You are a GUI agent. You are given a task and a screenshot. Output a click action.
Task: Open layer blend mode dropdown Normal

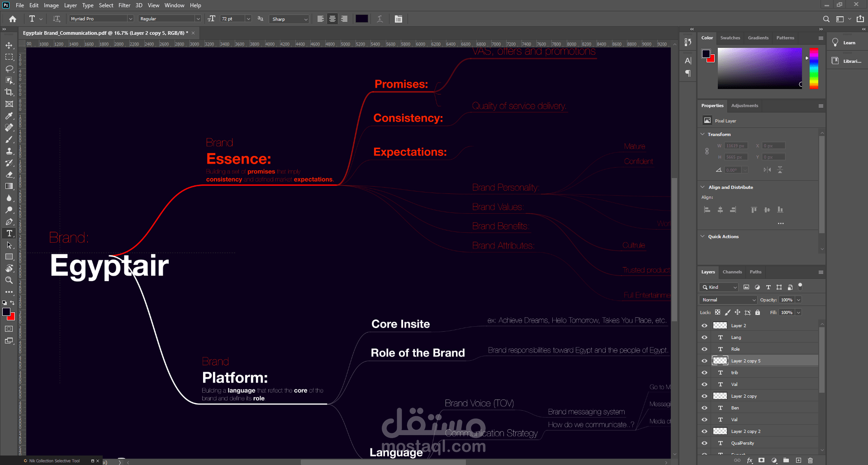[x=728, y=300]
